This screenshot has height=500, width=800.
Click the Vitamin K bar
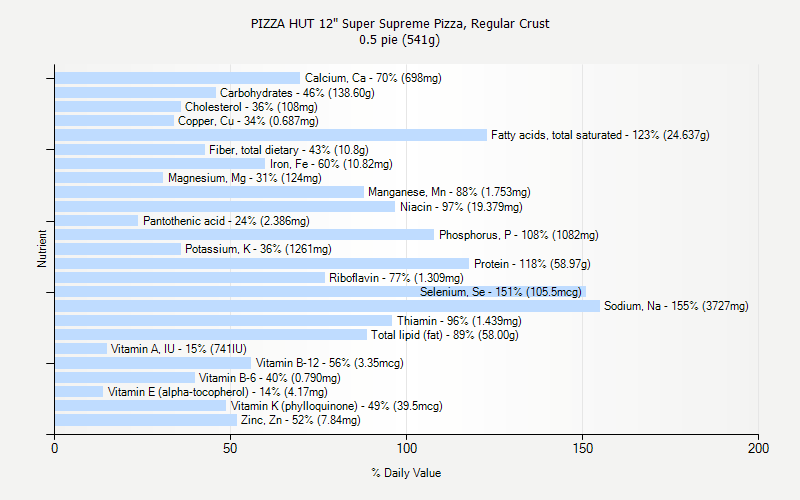pos(141,406)
